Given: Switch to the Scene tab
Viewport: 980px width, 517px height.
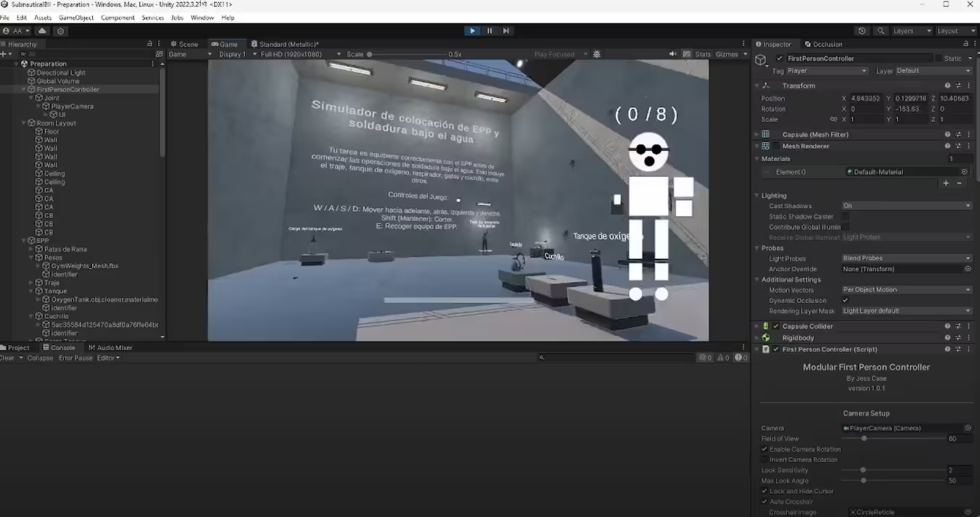Looking at the screenshot, I should point(184,44).
